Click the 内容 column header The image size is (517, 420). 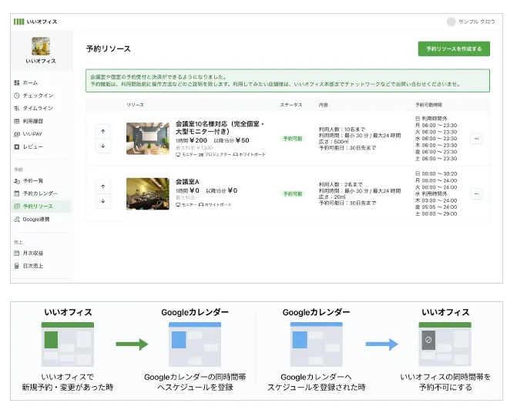pos(324,105)
